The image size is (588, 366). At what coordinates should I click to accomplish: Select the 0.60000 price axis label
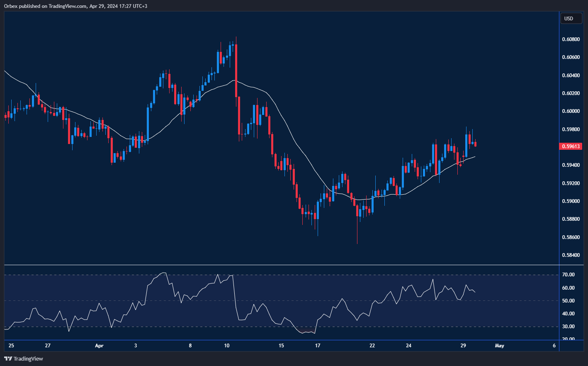[x=571, y=111]
